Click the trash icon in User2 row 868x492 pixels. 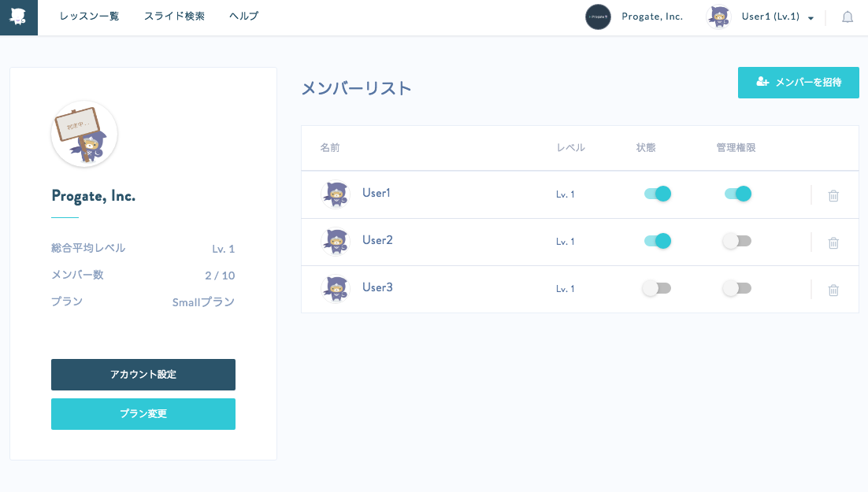click(833, 243)
